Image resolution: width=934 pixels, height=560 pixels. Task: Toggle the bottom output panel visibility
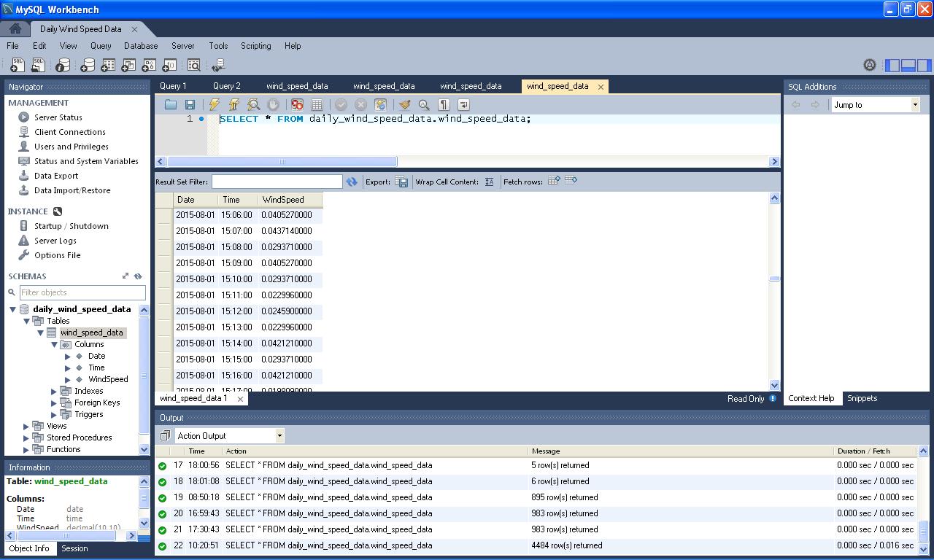click(908, 65)
